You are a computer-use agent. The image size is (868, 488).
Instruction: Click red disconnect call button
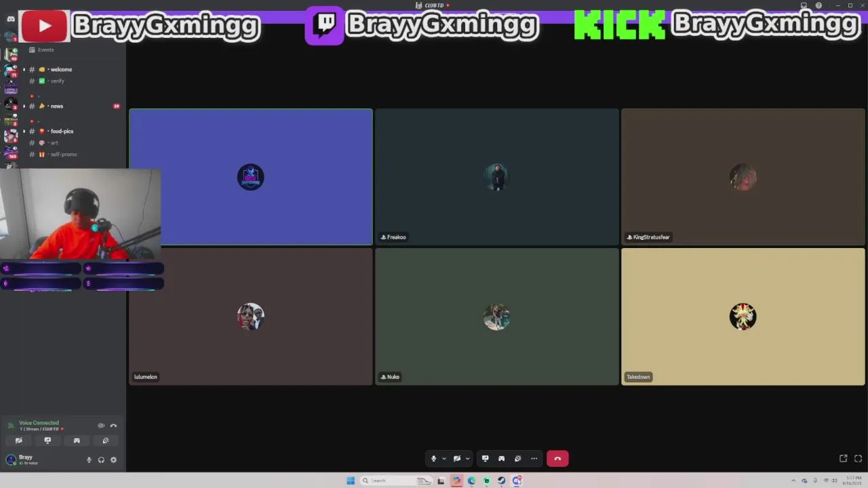557,459
